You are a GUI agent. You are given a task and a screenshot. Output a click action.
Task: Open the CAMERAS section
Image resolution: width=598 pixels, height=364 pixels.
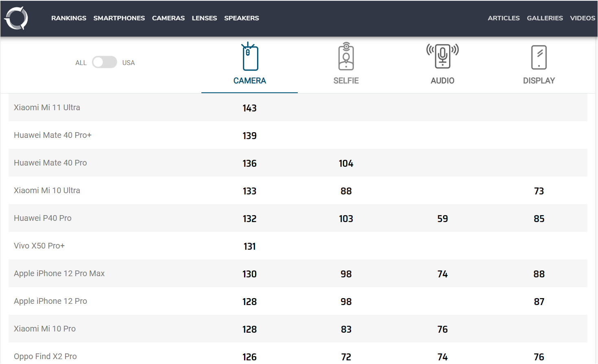coord(168,18)
